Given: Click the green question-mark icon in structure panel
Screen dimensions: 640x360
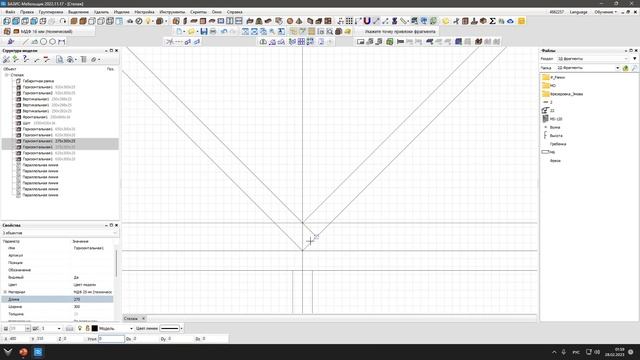Looking at the screenshot, I should pyautogui.click(x=25, y=60).
